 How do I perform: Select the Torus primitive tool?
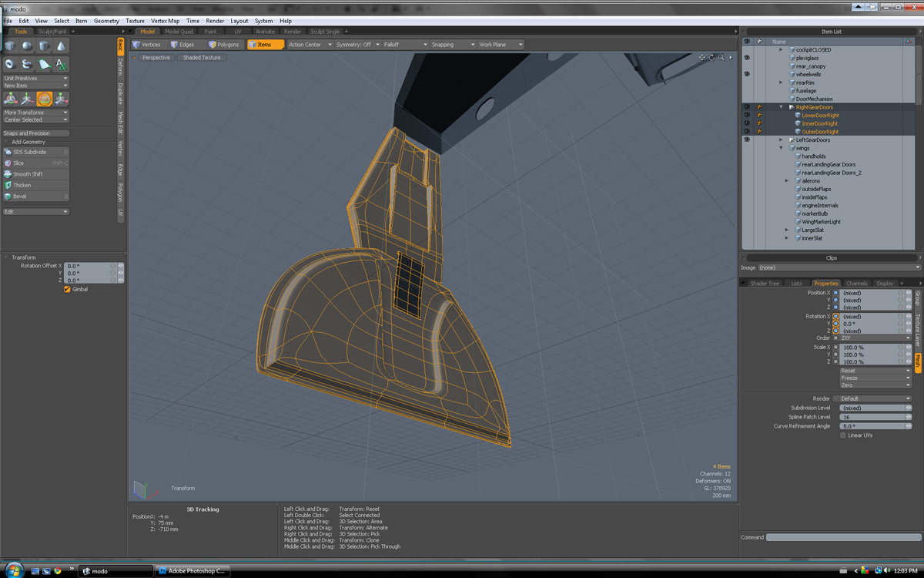coord(11,65)
